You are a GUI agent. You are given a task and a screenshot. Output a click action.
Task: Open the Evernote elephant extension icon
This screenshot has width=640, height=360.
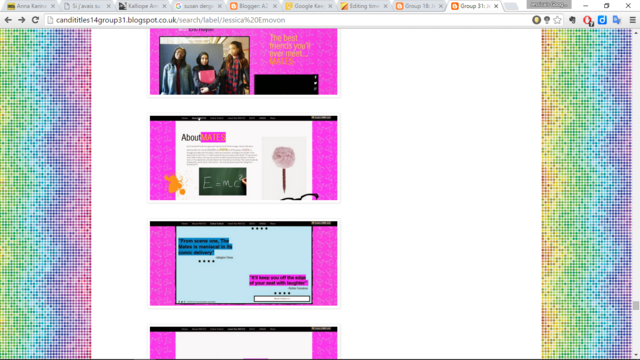573,20
